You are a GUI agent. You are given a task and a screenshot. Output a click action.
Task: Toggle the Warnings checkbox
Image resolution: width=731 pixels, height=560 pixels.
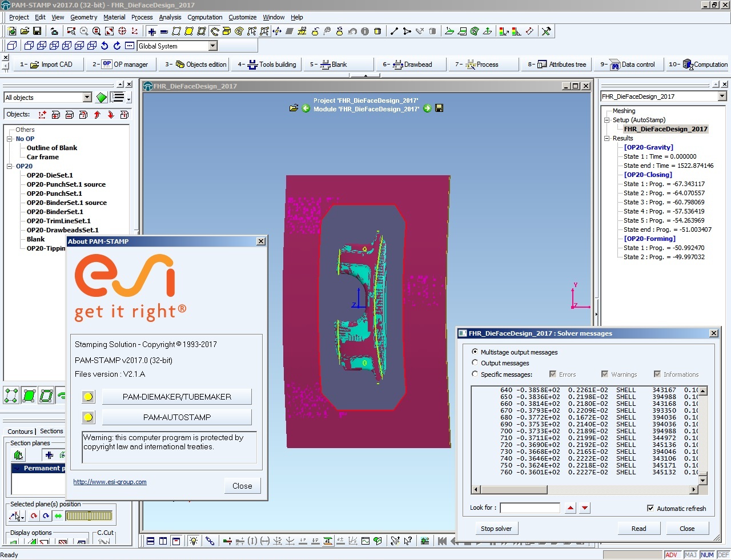coord(605,374)
